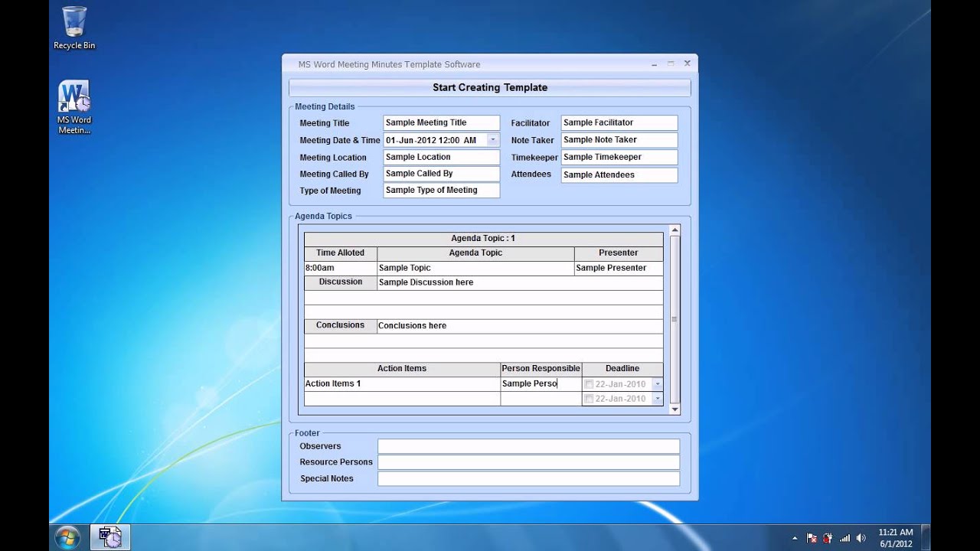
Task: Select the MS Word Meeting desktop shortcut
Action: pos(74,107)
